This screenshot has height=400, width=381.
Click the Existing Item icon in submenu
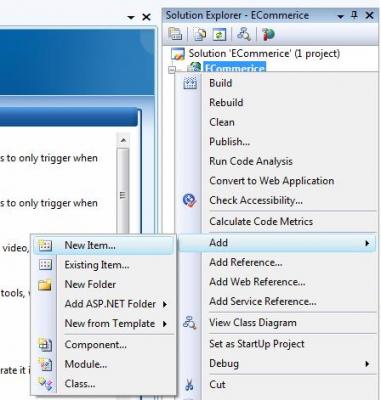[45, 265]
